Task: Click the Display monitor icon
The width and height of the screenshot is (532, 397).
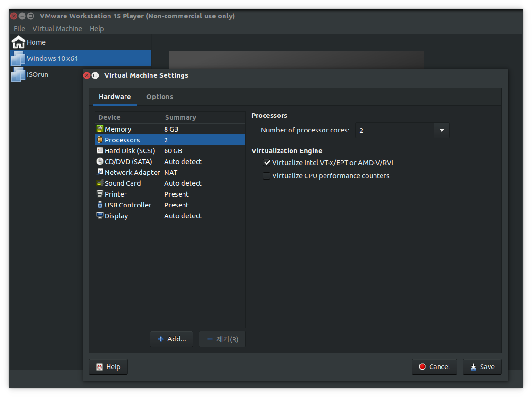Action: pyautogui.click(x=100, y=215)
